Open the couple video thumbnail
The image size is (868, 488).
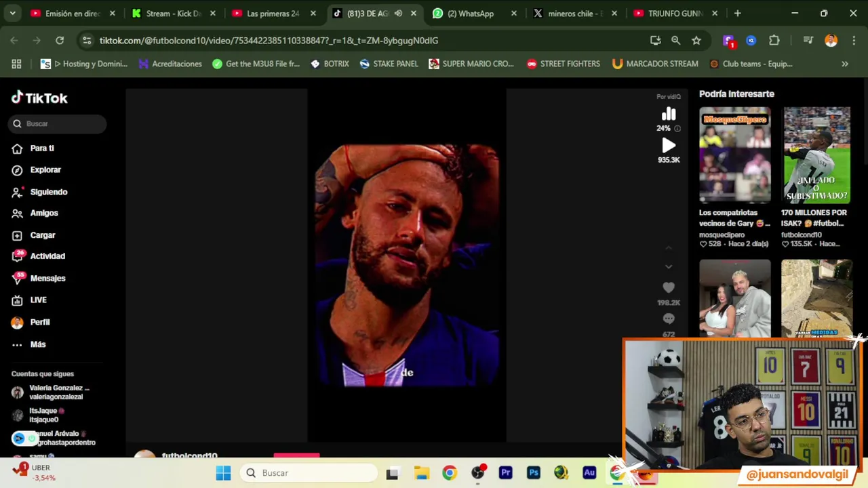pos(735,298)
